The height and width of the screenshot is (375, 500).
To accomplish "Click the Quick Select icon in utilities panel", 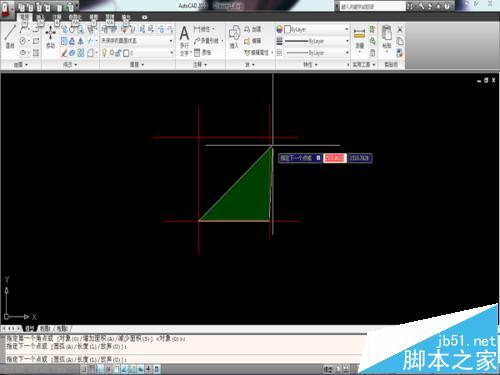I will [x=373, y=29].
